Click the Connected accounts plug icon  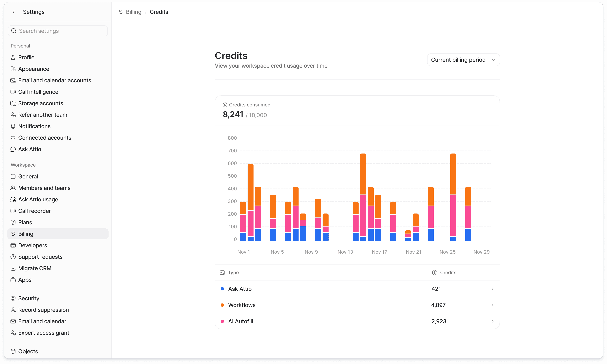coord(13,138)
